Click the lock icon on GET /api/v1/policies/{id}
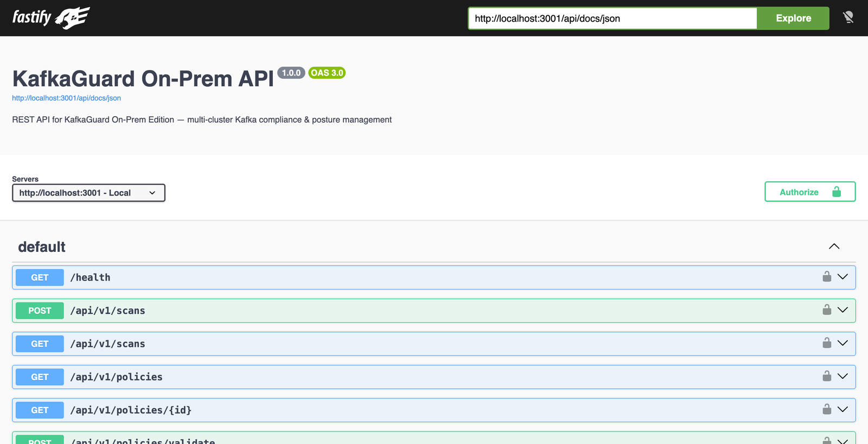 click(827, 409)
